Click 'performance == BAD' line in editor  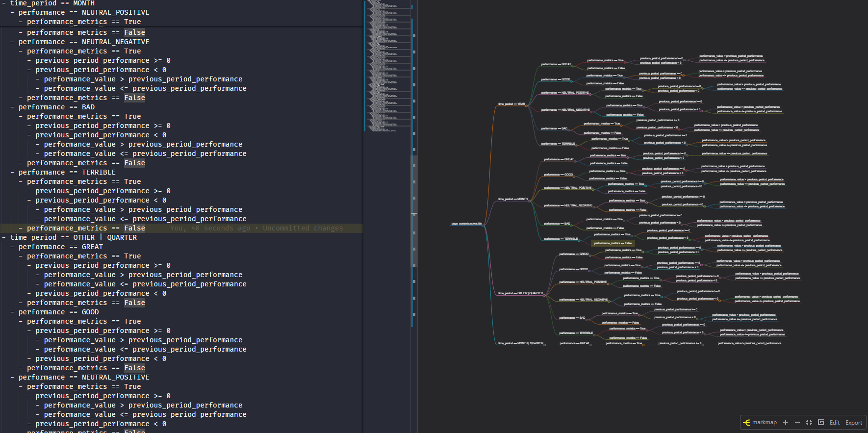[57, 107]
